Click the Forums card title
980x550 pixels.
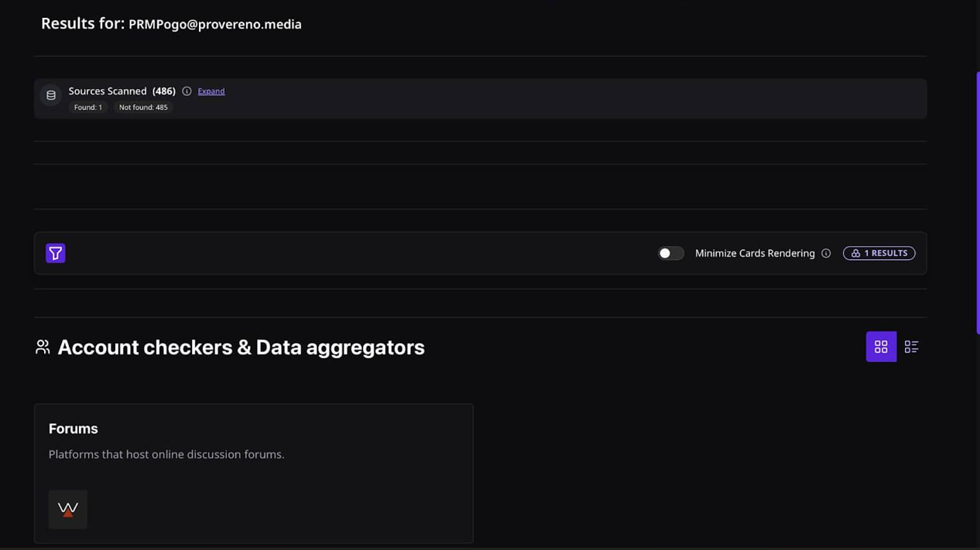(x=74, y=429)
